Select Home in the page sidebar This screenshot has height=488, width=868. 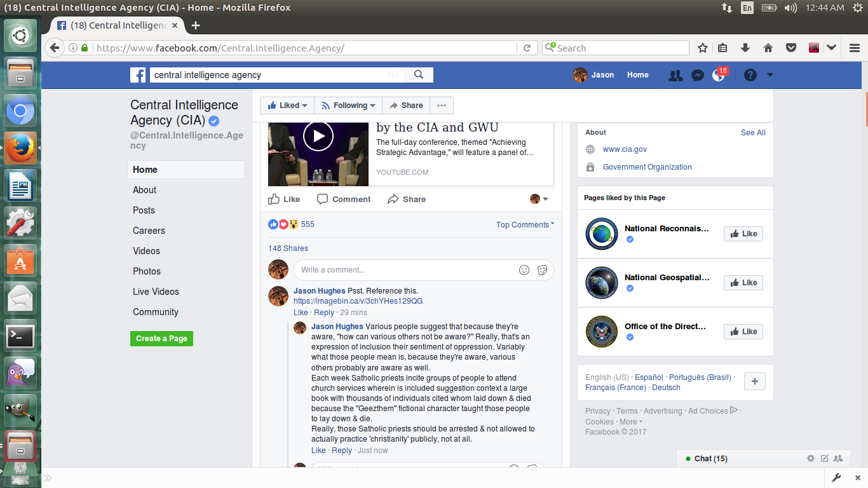pos(186,170)
